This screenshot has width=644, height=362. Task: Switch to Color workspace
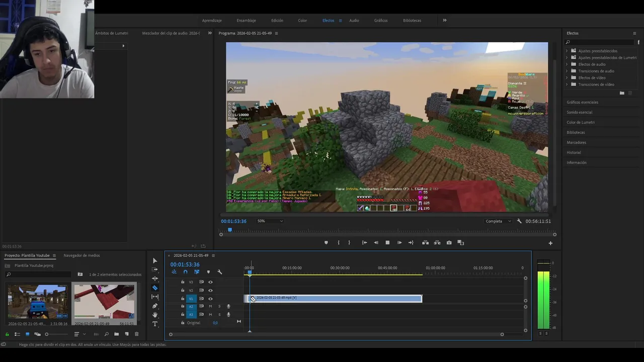(302, 21)
